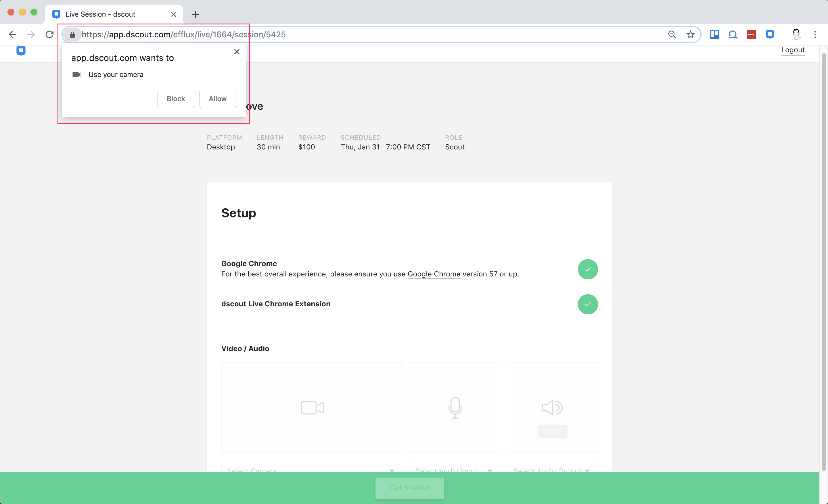The image size is (828, 504).
Task: Click the camera icon in permission popup
Action: [x=76, y=74]
